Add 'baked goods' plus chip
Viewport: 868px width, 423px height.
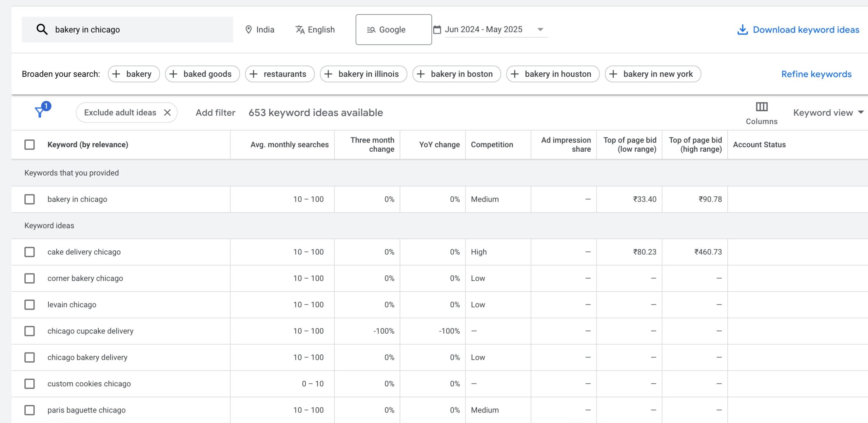(202, 74)
